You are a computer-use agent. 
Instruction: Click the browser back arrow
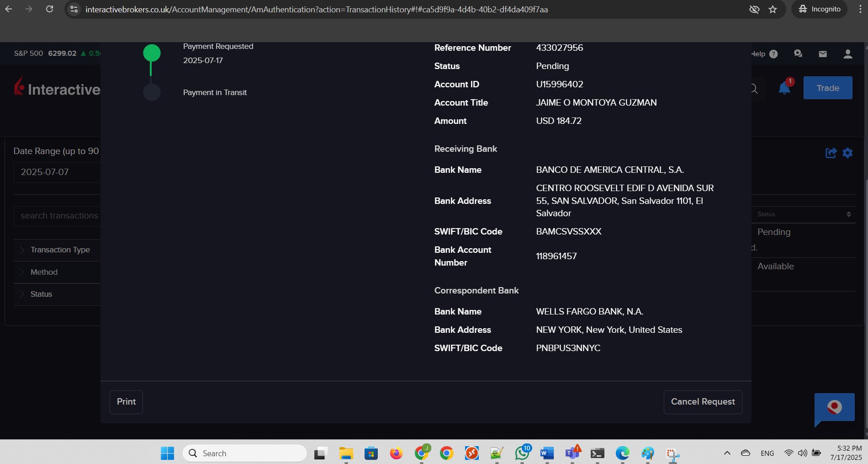9,9
